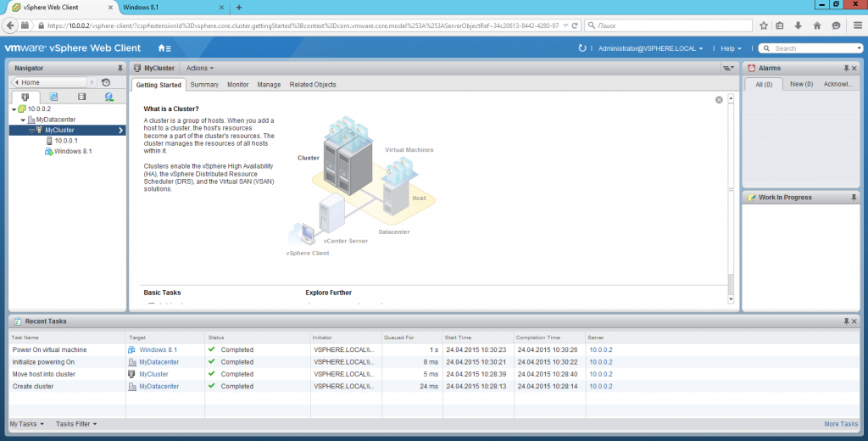Switch to Networking inventory tab
Screen dimensions: 868x441
click(109, 97)
